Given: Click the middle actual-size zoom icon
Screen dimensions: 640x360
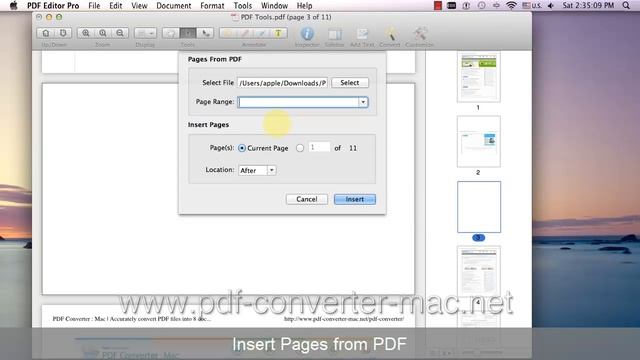Looking at the screenshot, I should (x=103, y=33).
